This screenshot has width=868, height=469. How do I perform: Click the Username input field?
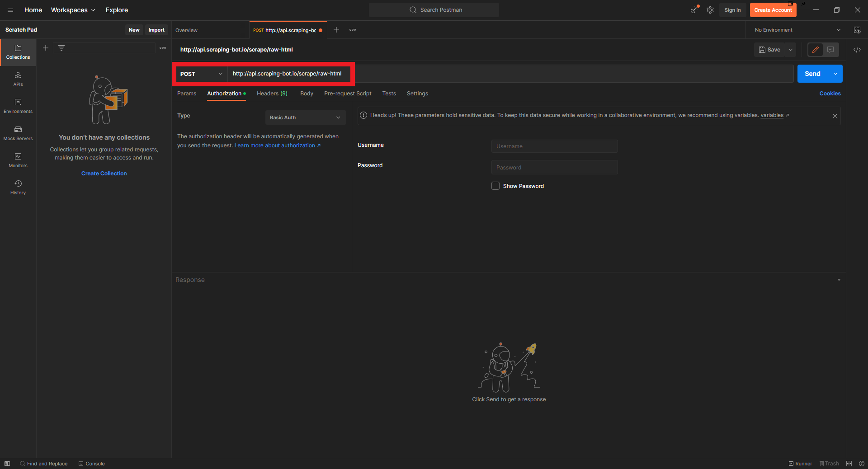(x=554, y=146)
